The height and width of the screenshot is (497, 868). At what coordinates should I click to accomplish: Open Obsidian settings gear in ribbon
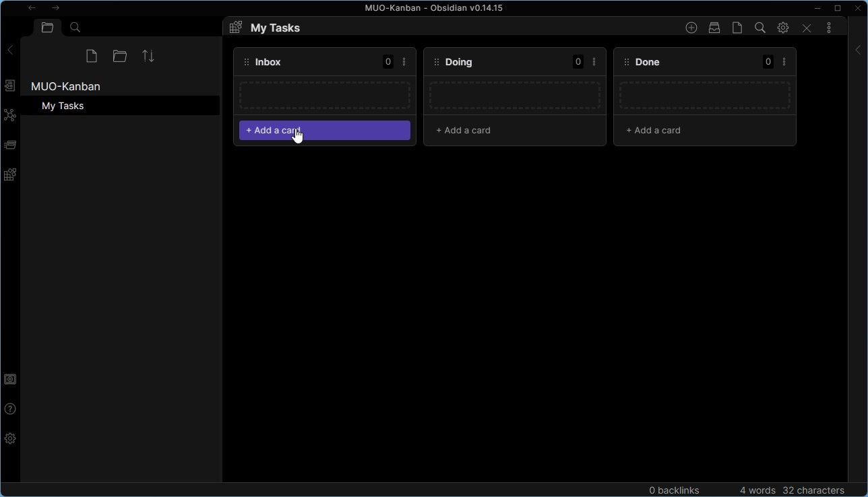pyautogui.click(x=10, y=438)
